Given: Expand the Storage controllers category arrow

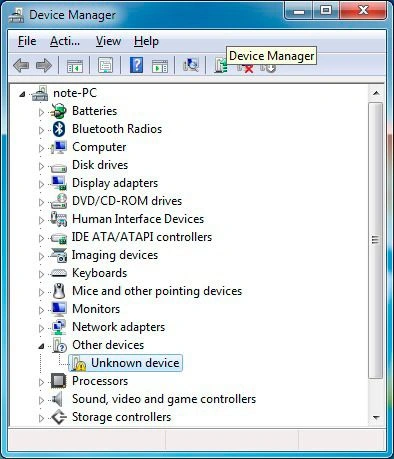Looking at the screenshot, I should coord(41,418).
